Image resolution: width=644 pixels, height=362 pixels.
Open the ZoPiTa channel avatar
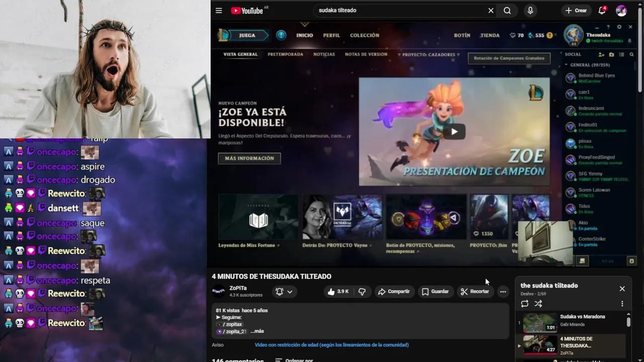coord(218,291)
